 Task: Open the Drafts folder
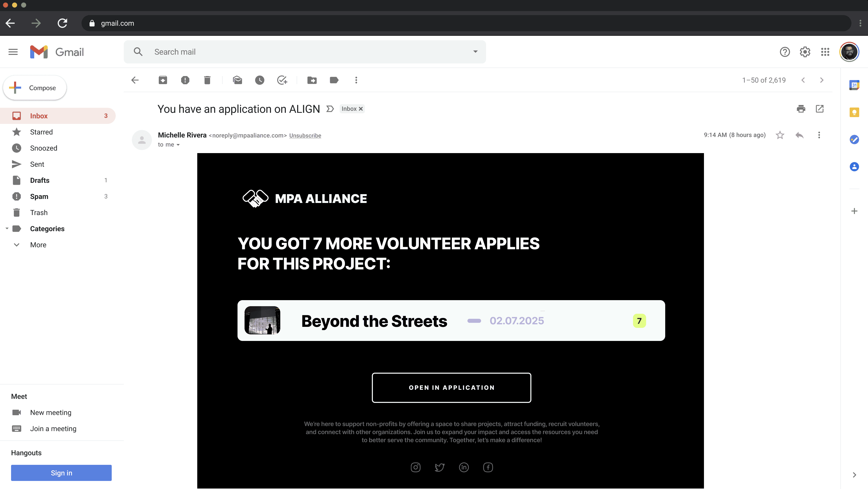click(x=40, y=181)
